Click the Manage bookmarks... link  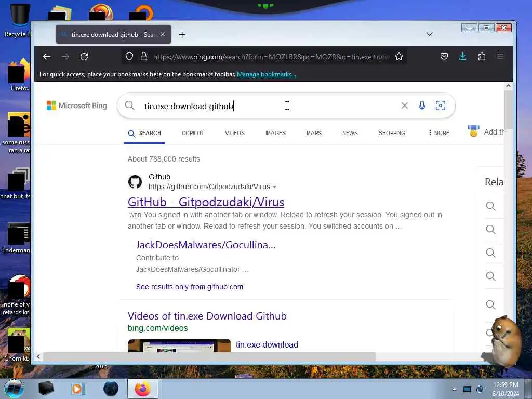tap(267, 74)
